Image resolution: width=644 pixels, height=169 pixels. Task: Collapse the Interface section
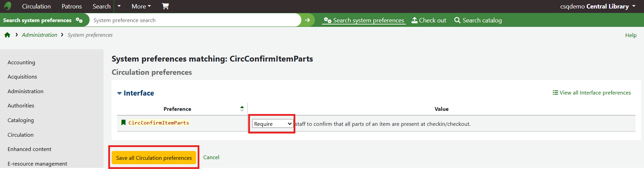(x=119, y=93)
